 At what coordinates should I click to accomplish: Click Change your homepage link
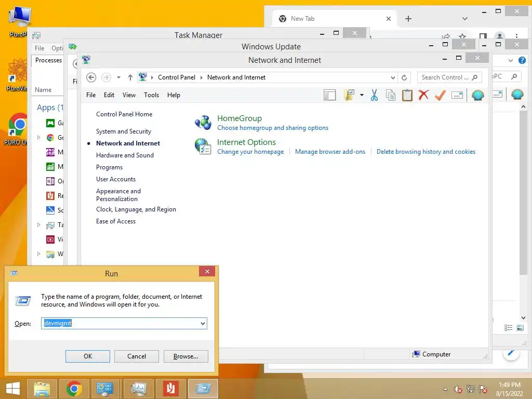point(250,152)
